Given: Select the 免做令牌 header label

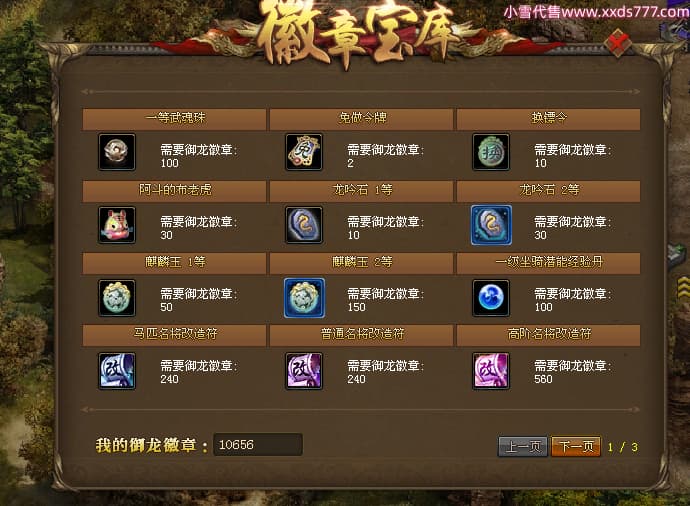Looking at the screenshot, I should (362, 118).
